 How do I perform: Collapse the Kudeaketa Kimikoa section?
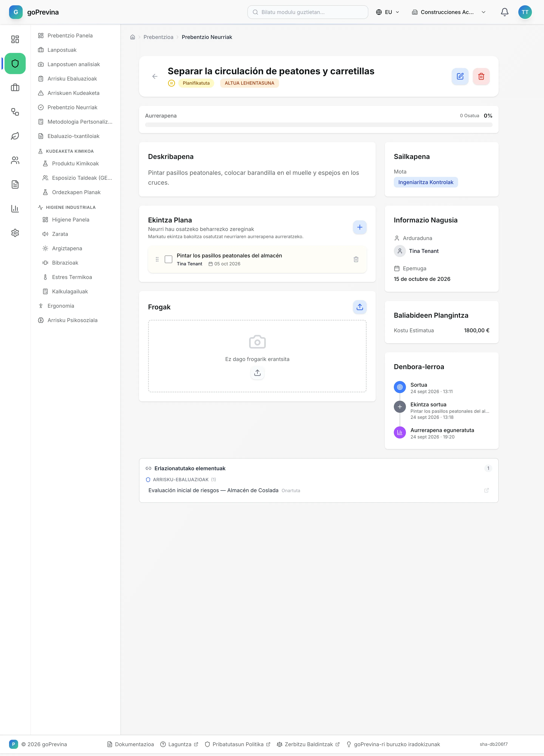click(x=69, y=151)
